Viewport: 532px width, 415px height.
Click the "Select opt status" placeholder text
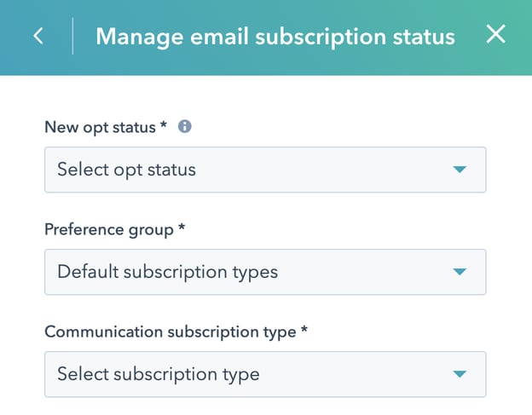point(126,170)
